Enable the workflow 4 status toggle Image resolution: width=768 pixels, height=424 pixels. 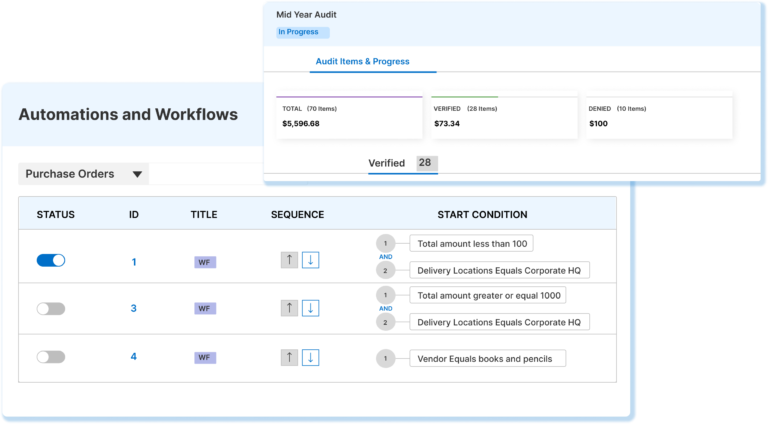(51, 357)
